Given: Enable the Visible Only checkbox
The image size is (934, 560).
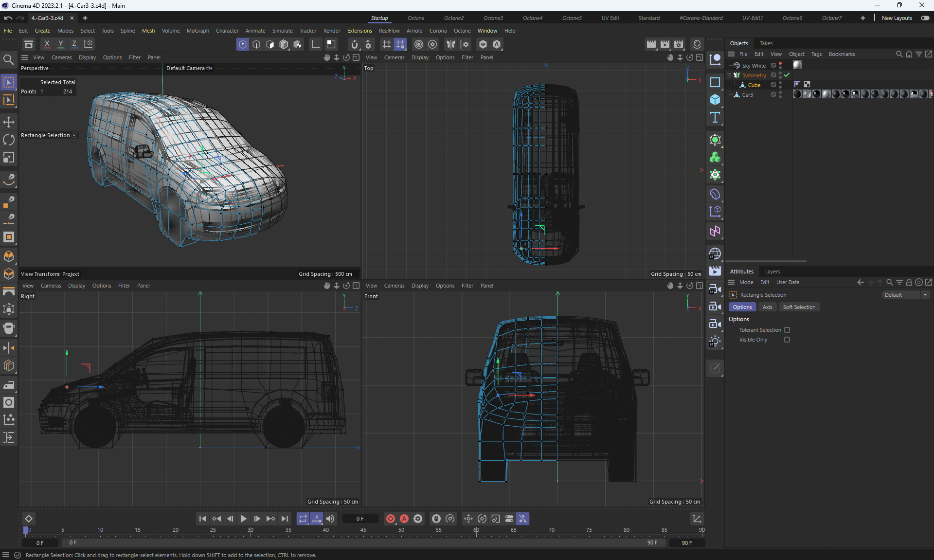Looking at the screenshot, I should point(787,340).
